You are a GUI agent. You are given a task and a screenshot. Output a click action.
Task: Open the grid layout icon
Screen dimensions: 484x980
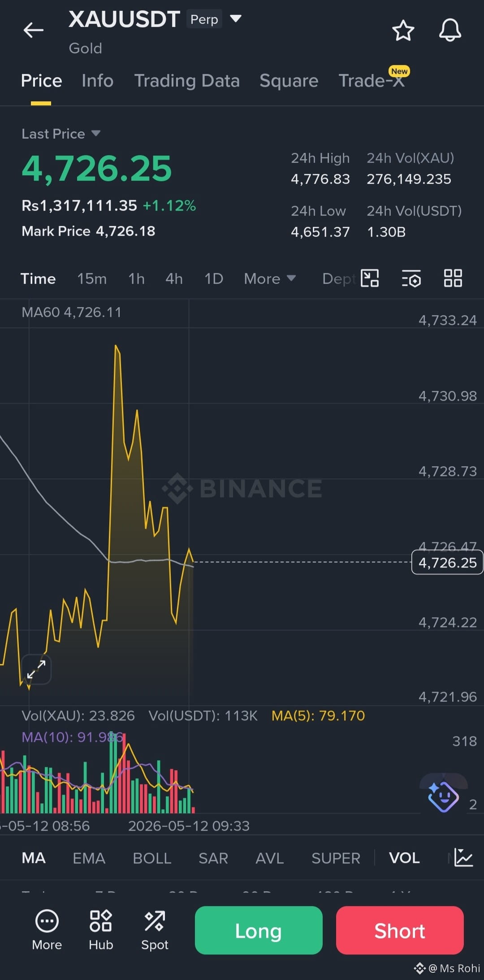453,278
